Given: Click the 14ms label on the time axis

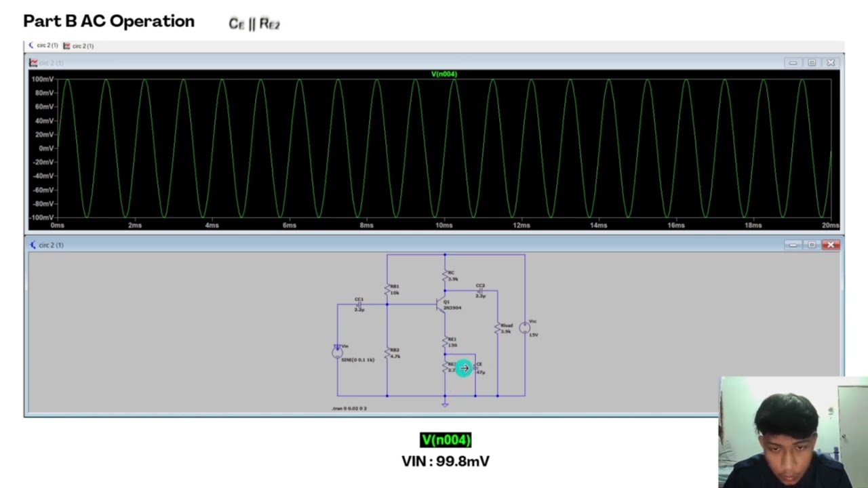Looking at the screenshot, I should tap(599, 225).
